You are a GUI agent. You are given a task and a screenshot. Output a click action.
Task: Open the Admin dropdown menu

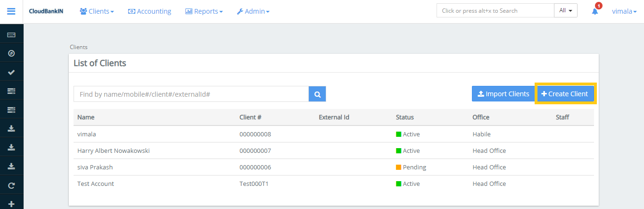253,11
